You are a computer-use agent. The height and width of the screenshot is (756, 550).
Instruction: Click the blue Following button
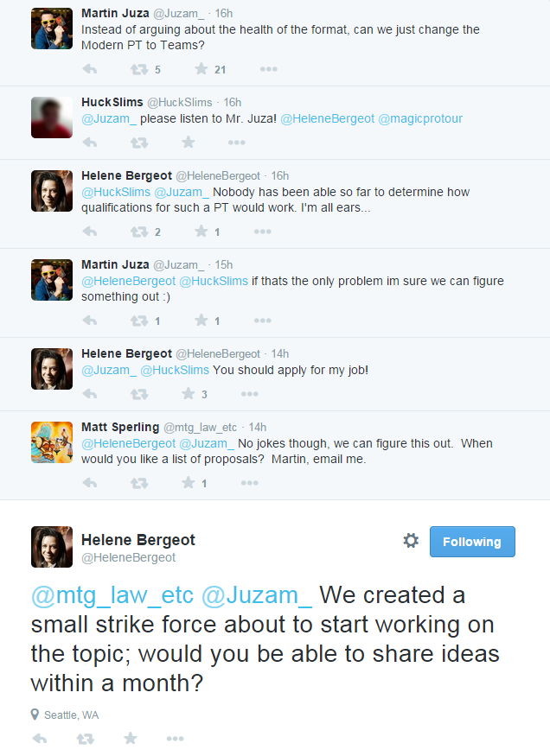(472, 542)
